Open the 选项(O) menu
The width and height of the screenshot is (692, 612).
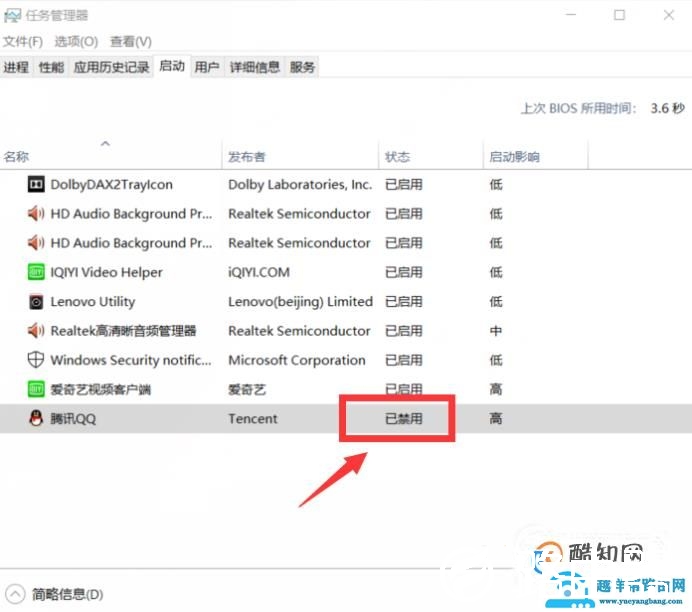pos(76,41)
